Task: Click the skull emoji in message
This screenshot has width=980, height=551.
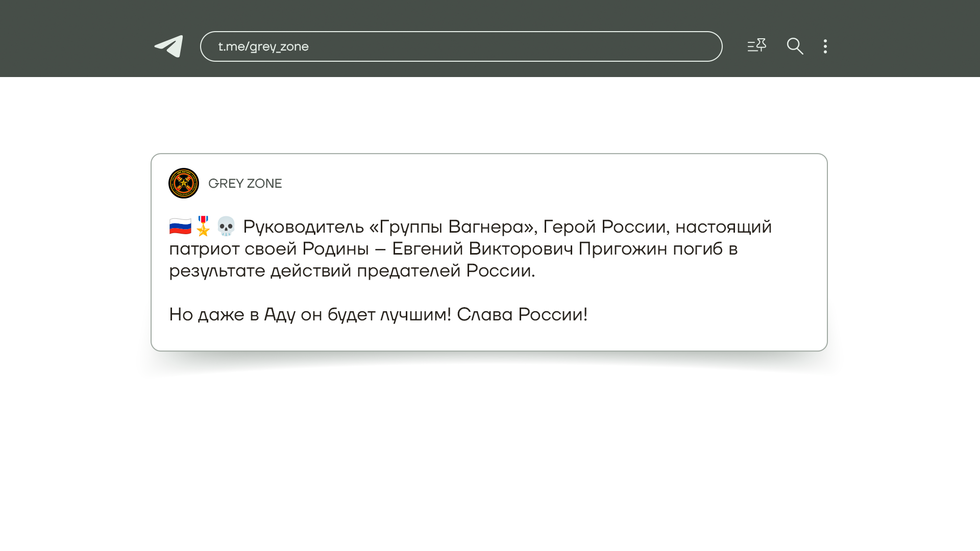Action: click(x=226, y=227)
